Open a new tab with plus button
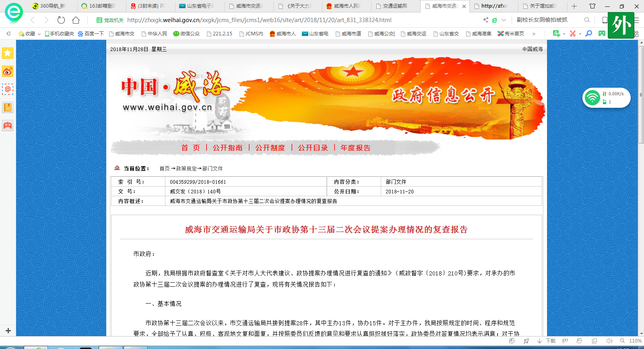 coord(574,6)
